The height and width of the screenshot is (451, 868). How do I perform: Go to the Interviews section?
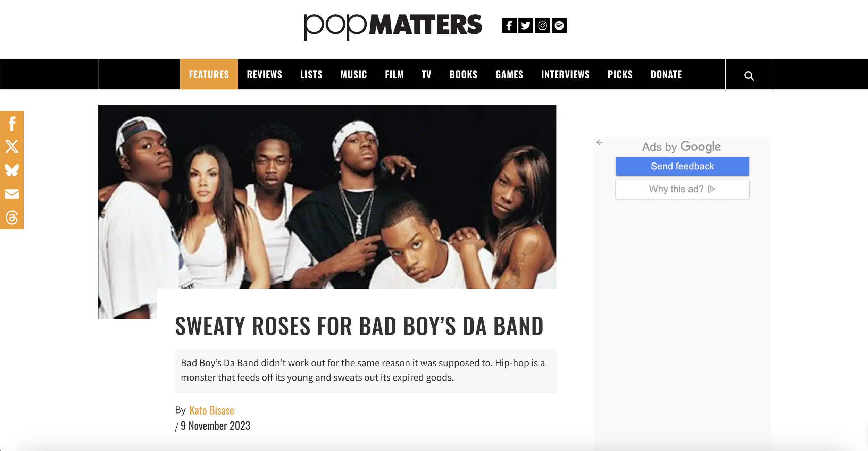click(x=565, y=74)
